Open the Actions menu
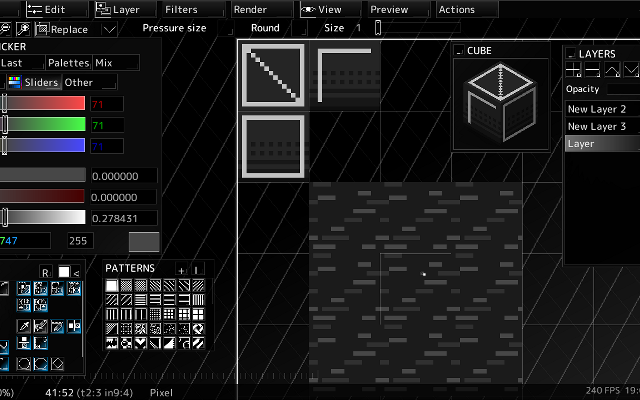Viewport: 640px width, 400px height. (468, 9)
